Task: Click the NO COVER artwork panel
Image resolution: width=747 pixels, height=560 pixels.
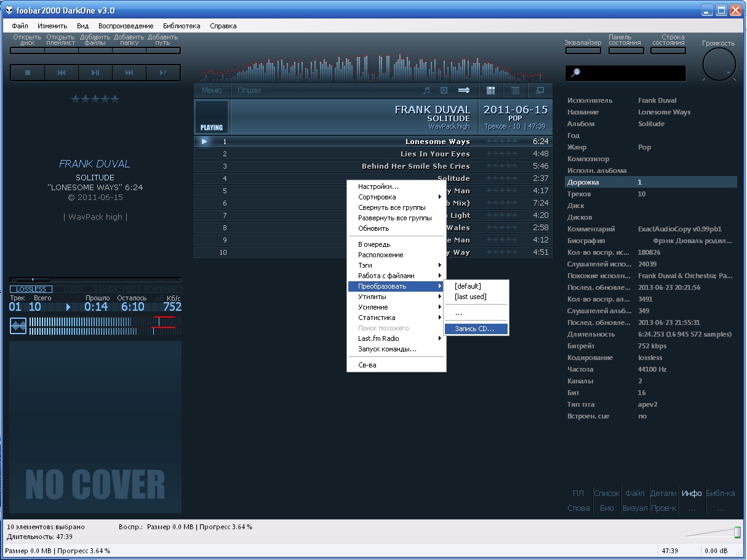Action: [x=95, y=427]
